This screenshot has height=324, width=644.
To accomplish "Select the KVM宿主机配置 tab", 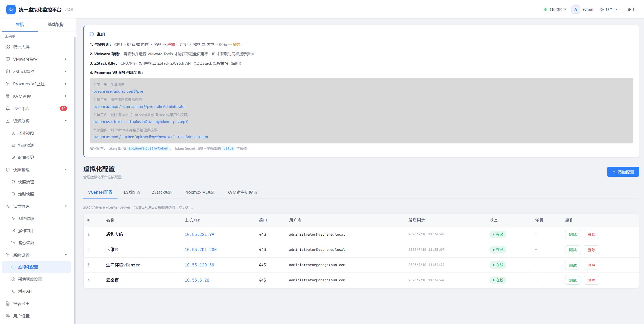I will click(x=242, y=192).
